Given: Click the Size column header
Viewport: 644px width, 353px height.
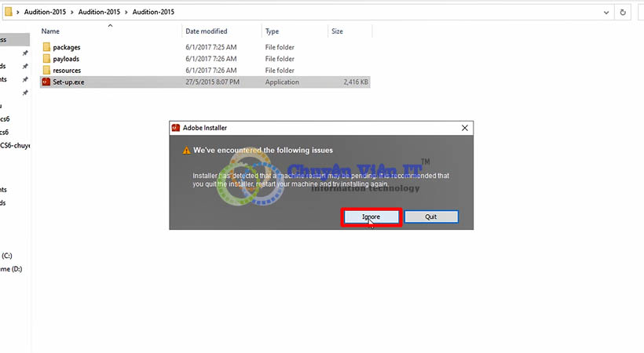Looking at the screenshot, I should [337, 31].
